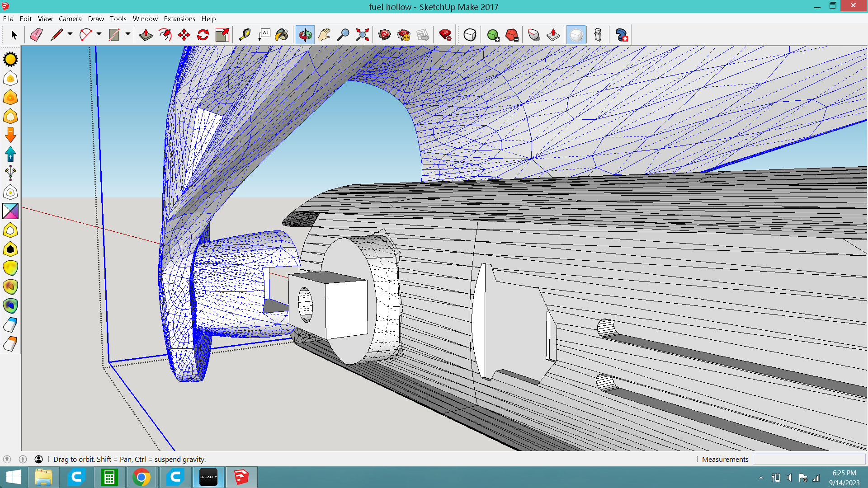
Task: Select the Paint Bucket tool
Action: pyautogui.click(x=282, y=35)
